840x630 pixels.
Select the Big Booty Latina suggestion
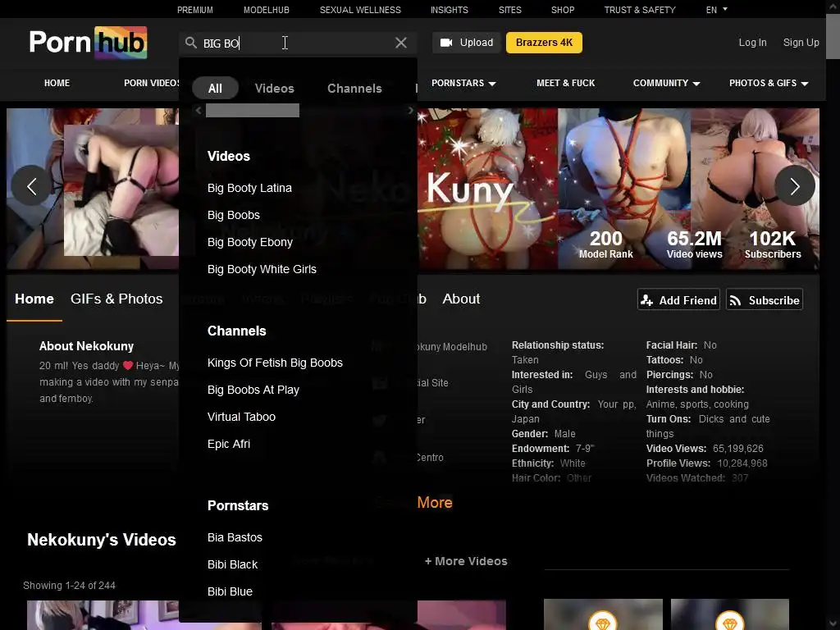[x=249, y=188]
